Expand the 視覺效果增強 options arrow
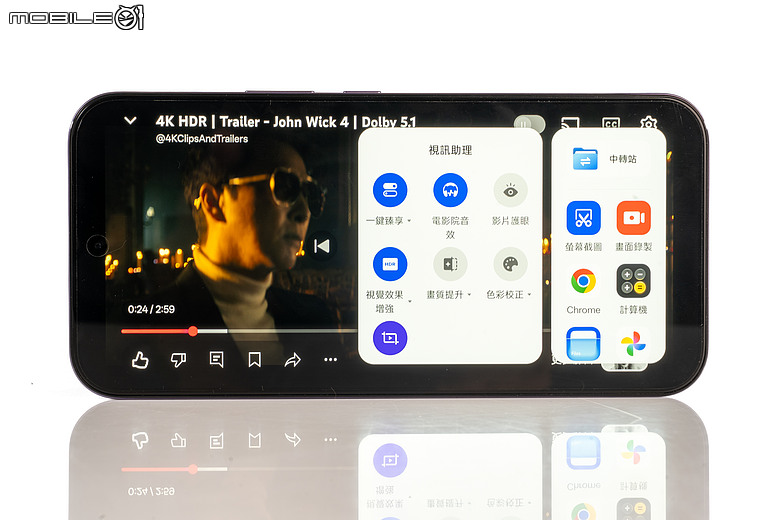 pyautogui.click(x=410, y=301)
